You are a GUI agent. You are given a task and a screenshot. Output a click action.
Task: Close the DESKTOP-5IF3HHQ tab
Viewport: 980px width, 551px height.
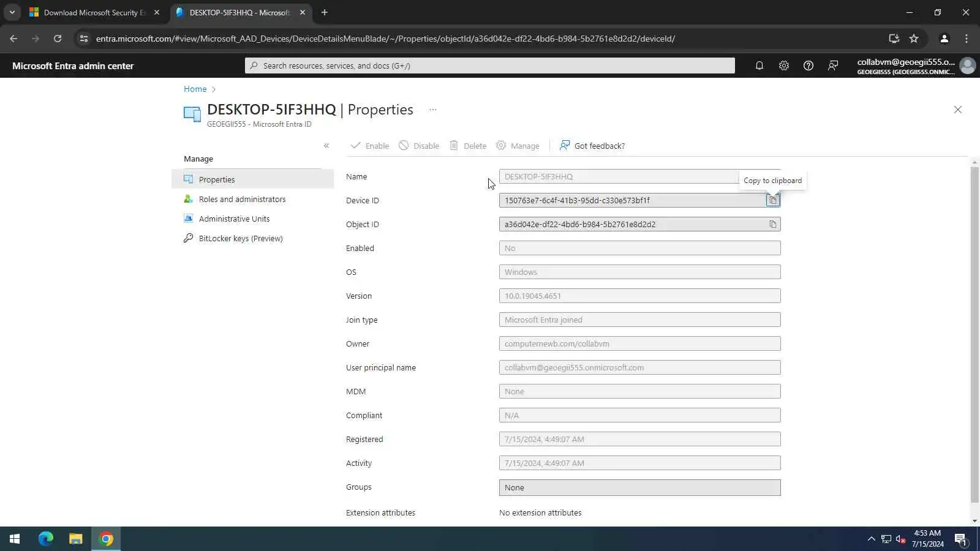click(303, 12)
